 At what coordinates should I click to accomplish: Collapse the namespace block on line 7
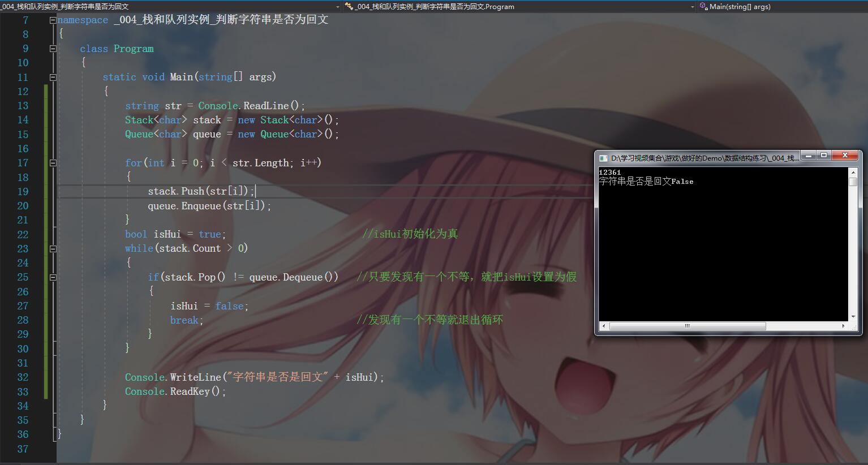pyautogui.click(x=53, y=20)
